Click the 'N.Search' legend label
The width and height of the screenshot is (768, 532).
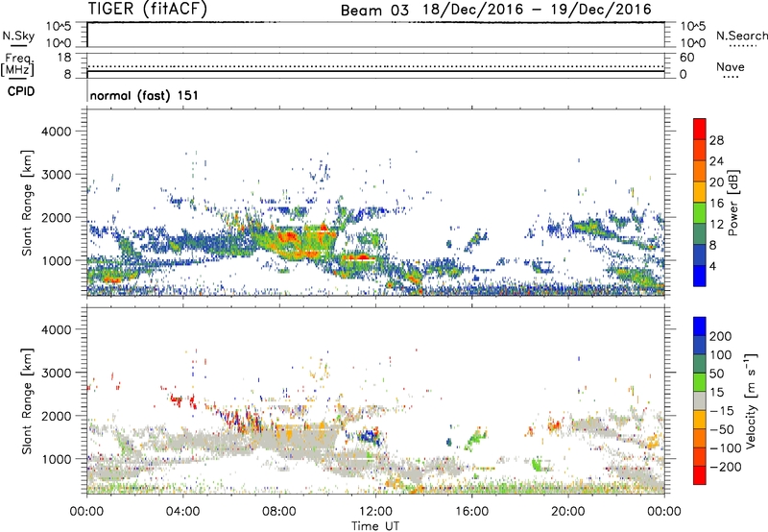point(742,36)
